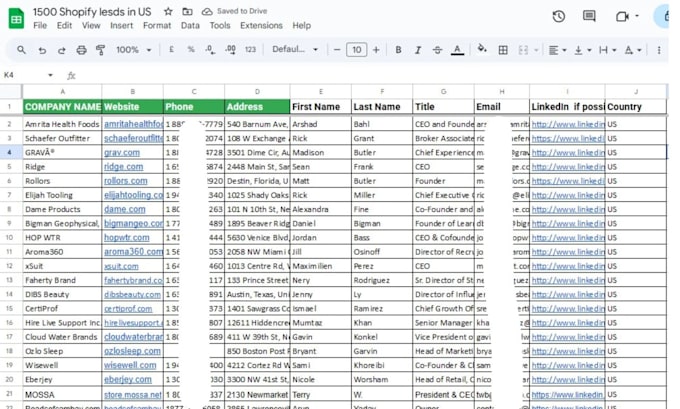Open the Edit menu
The width and height of the screenshot is (680, 409).
[x=64, y=26]
